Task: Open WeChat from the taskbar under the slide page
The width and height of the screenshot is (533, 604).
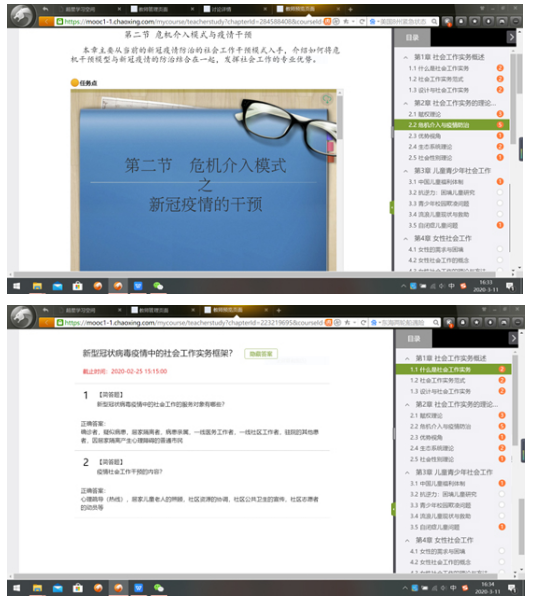Action: pyautogui.click(x=158, y=286)
